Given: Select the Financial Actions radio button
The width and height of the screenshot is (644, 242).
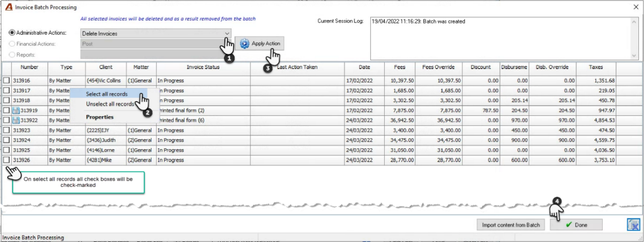Looking at the screenshot, I should [x=13, y=44].
